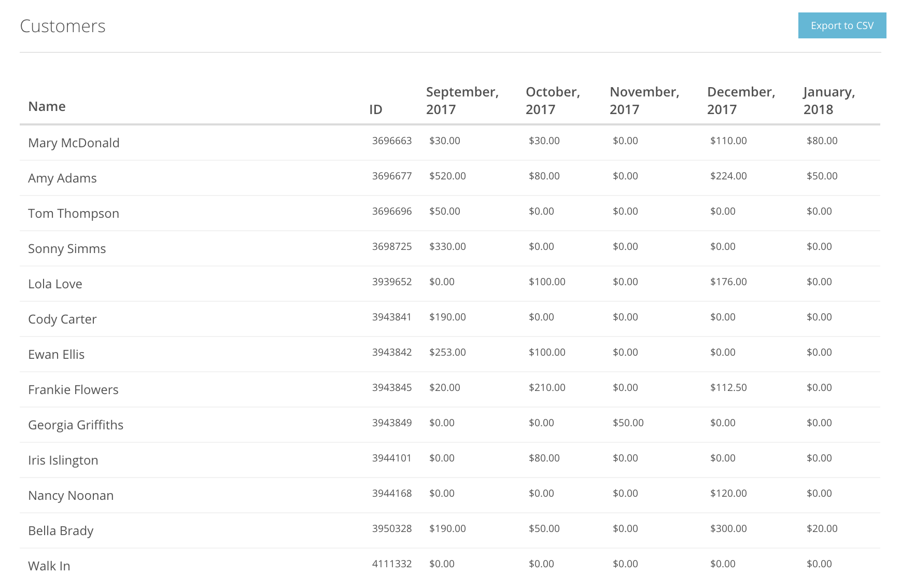Screen dimensions: 901x588
Task: Sort by the December, 2017 column header
Action: (741, 100)
